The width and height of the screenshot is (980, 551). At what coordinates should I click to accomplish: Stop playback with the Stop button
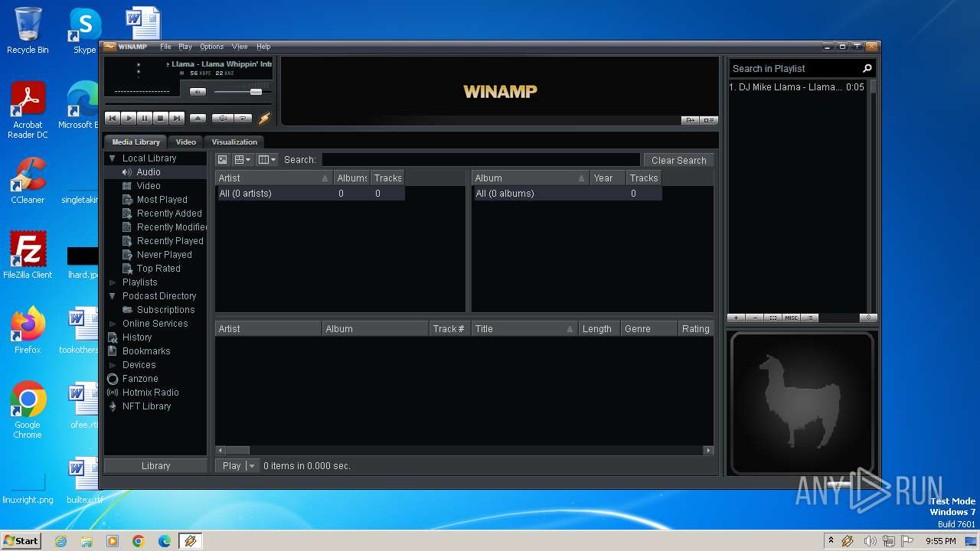[161, 118]
